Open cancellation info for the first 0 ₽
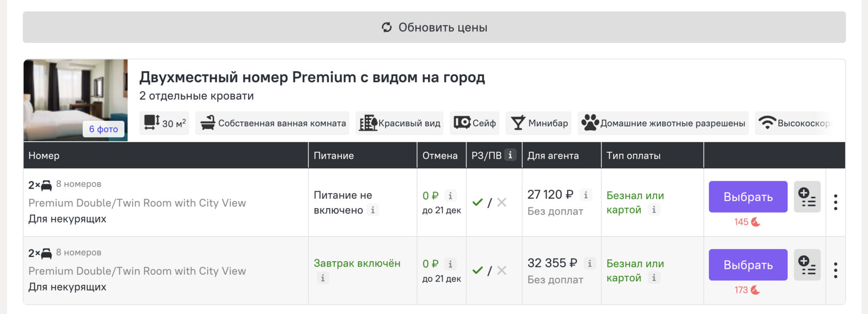The width and height of the screenshot is (868, 314). (x=450, y=196)
